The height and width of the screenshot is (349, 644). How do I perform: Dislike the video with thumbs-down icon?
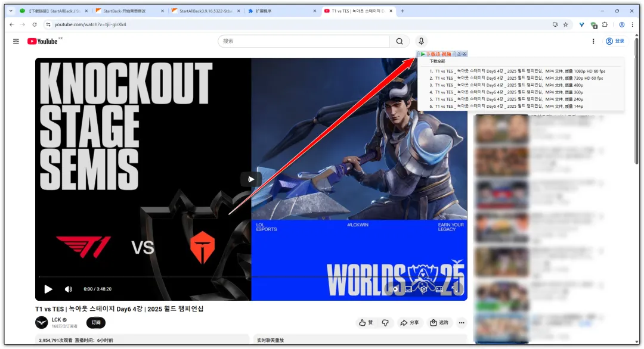(385, 323)
